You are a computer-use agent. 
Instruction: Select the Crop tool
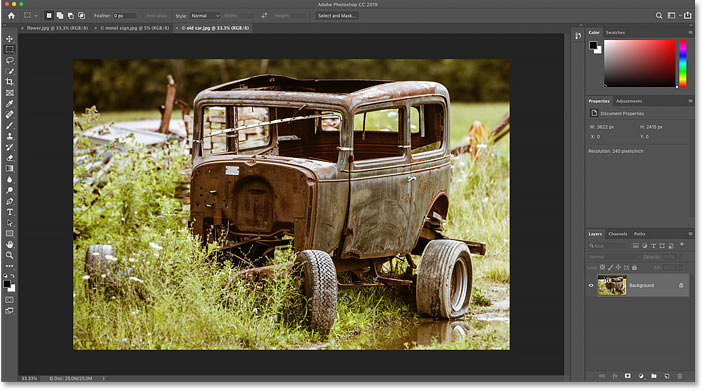(x=9, y=82)
